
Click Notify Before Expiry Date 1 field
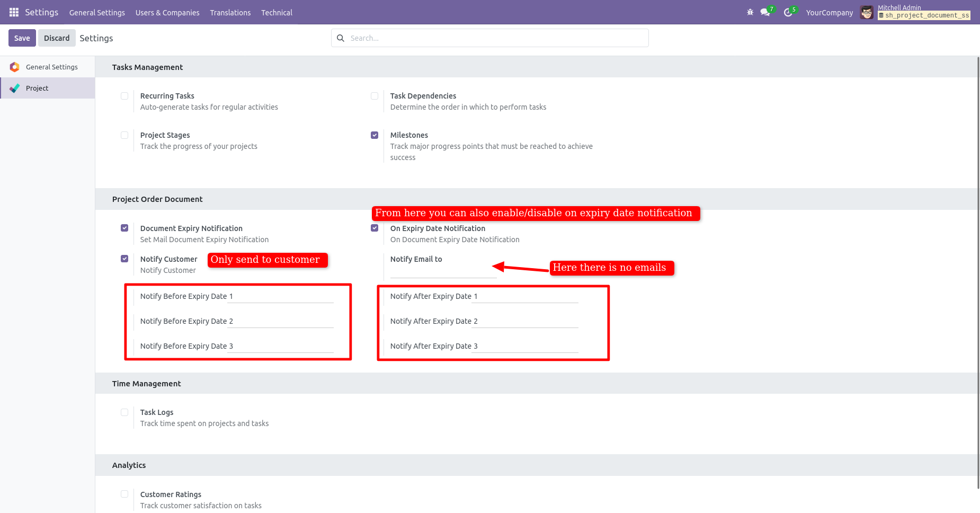(281, 297)
